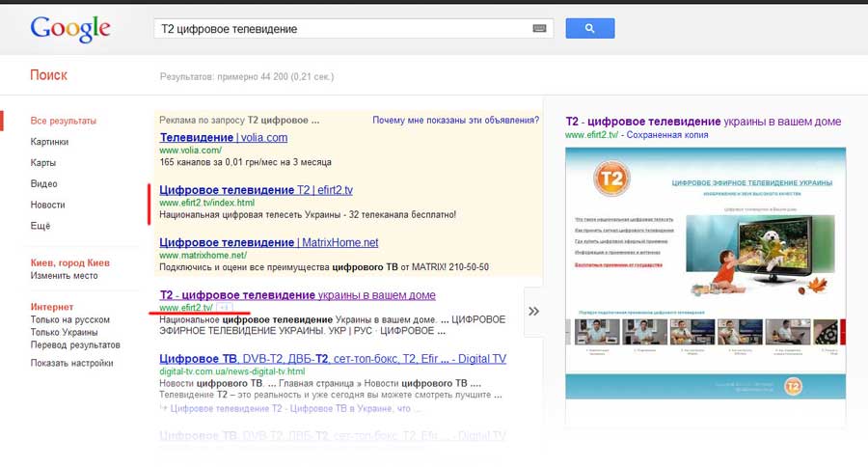The width and height of the screenshot is (868, 467).
Task: Open the "Телевидение | volia.com" ad
Action: tap(224, 137)
